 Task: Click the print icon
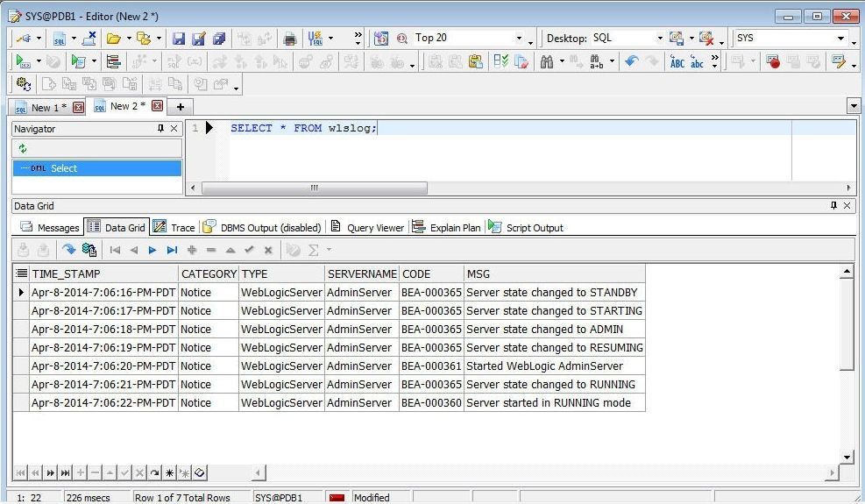(x=289, y=39)
